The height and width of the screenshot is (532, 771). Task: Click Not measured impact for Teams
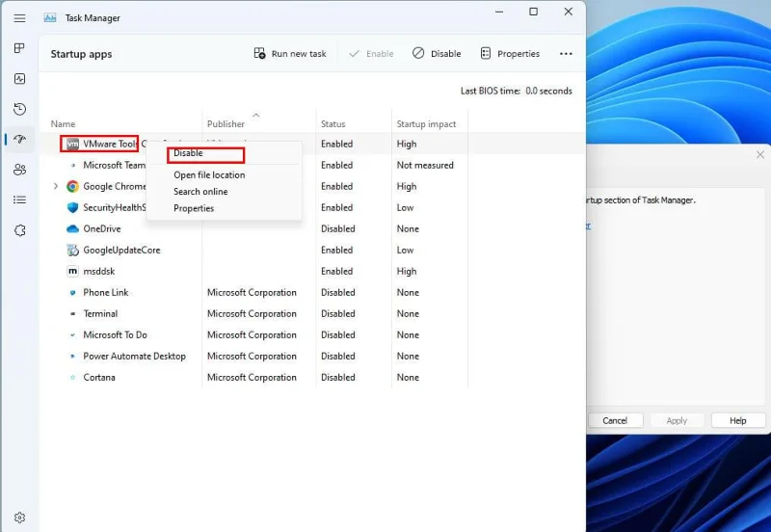pos(425,165)
